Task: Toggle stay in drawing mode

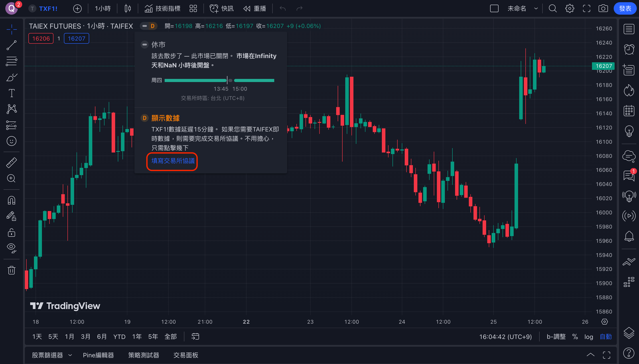Action: (12, 216)
